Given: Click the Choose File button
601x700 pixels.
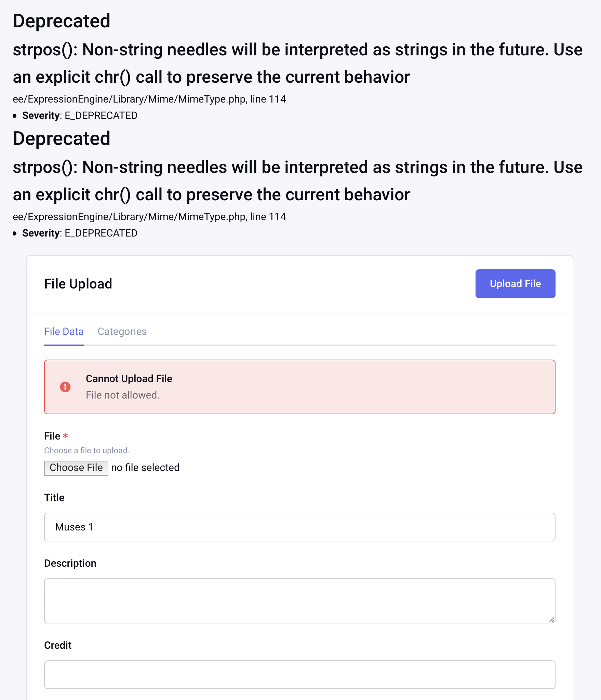Looking at the screenshot, I should [76, 468].
